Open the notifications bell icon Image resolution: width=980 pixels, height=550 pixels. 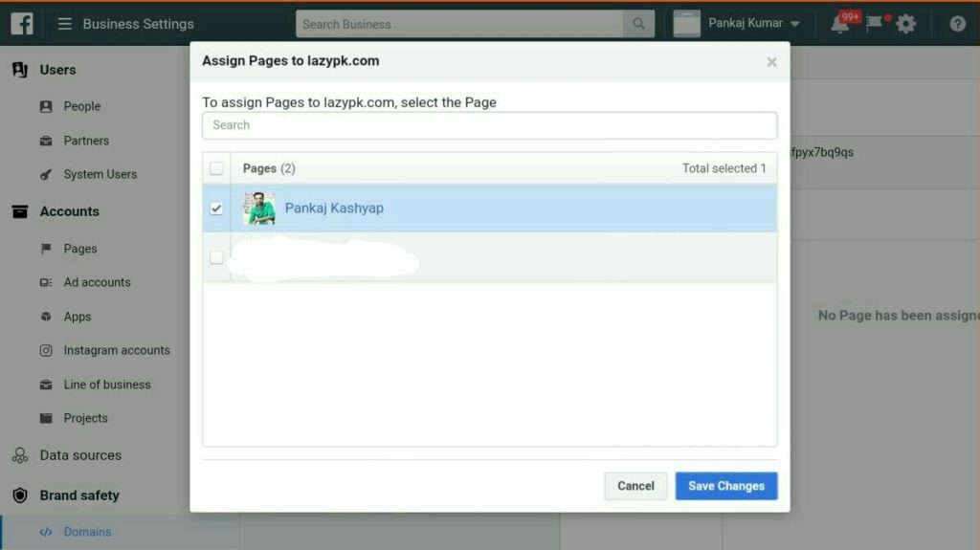click(840, 25)
